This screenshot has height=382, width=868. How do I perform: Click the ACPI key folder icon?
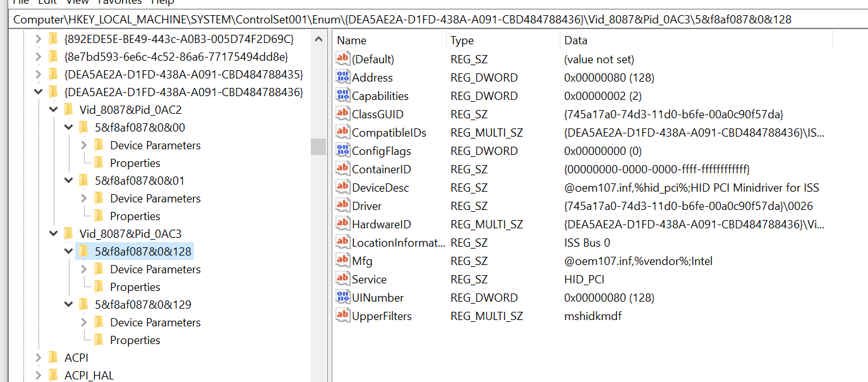click(x=53, y=358)
